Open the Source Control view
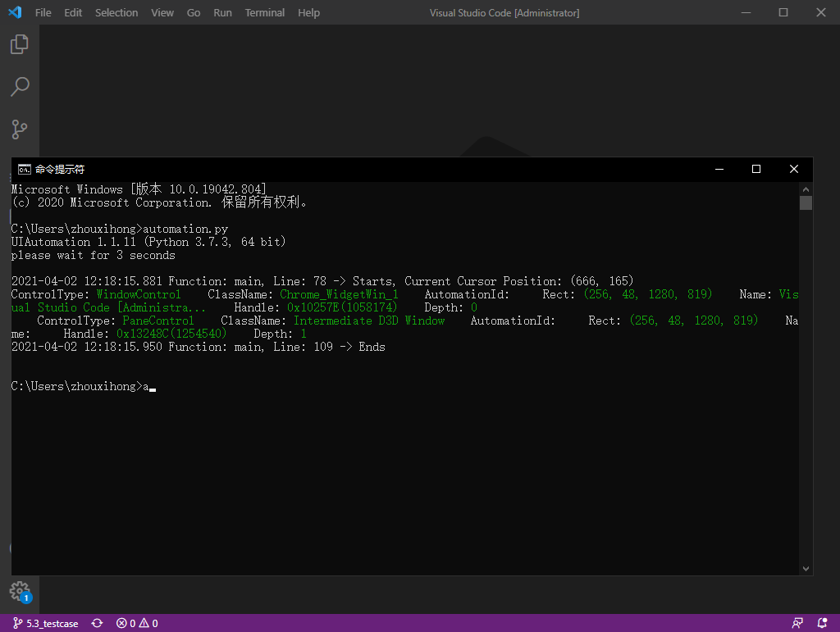This screenshot has height=632, width=840. point(21,129)
